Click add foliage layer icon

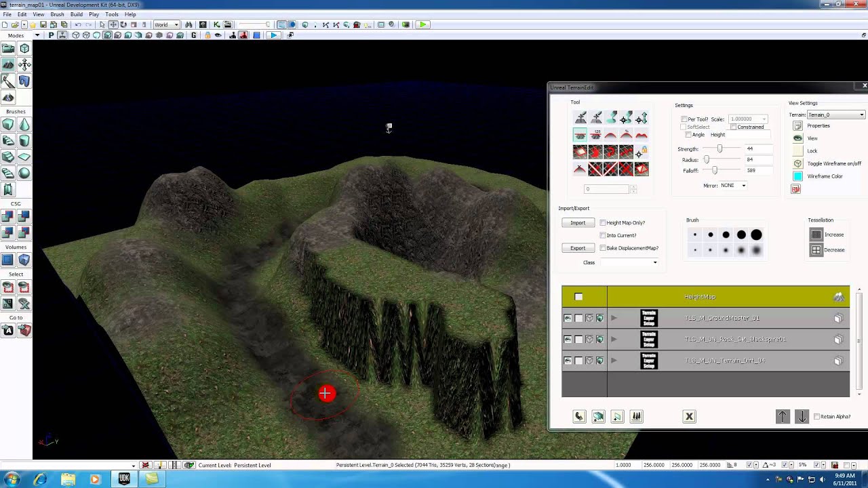coord(636,417)
